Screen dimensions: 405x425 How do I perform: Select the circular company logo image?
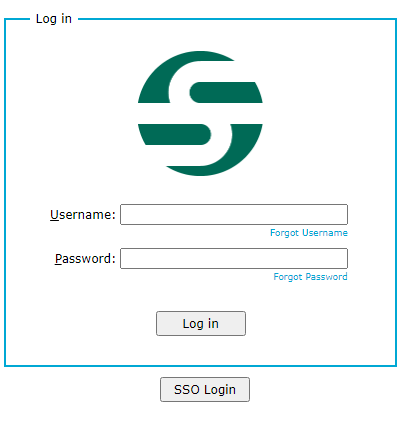coord(200,113)
